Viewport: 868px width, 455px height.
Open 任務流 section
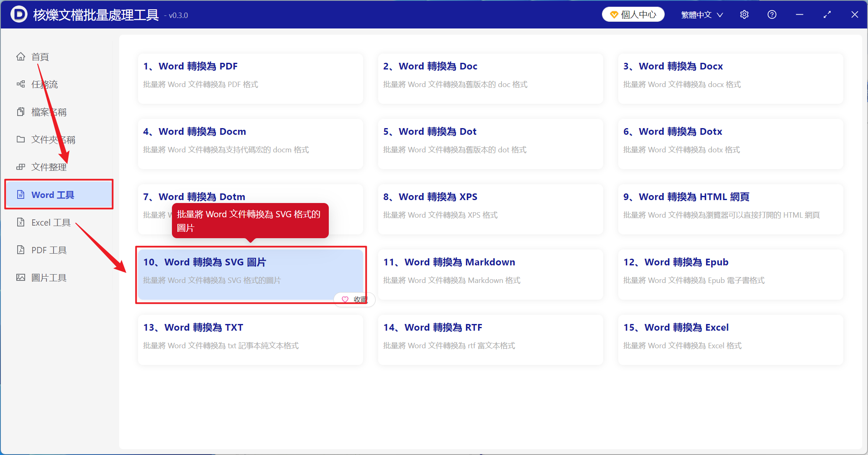45,84
